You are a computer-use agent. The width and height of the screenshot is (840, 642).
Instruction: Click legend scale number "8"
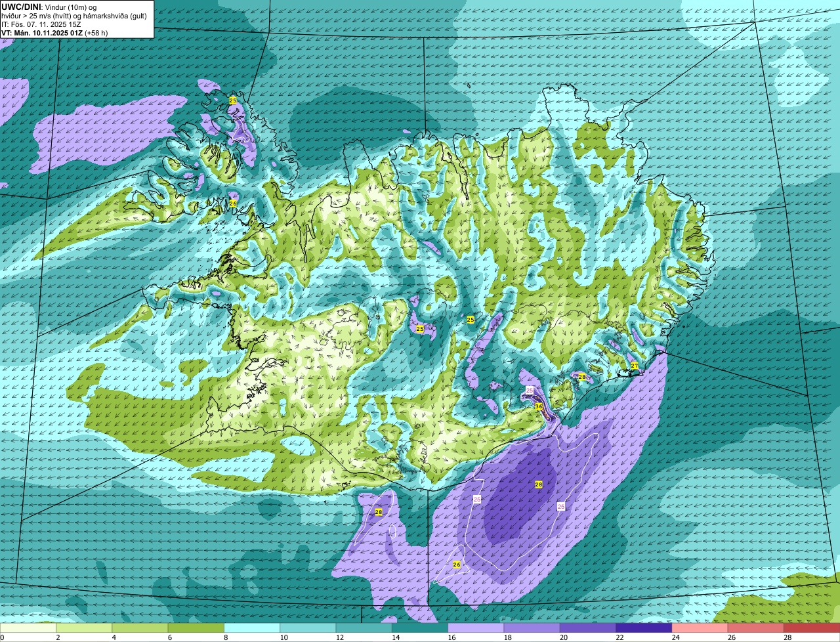point(226,637)
